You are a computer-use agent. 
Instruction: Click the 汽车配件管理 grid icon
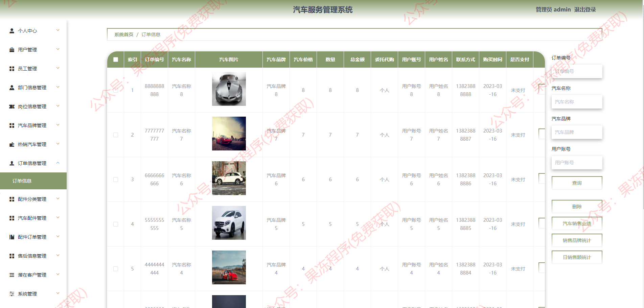(12, 218)
